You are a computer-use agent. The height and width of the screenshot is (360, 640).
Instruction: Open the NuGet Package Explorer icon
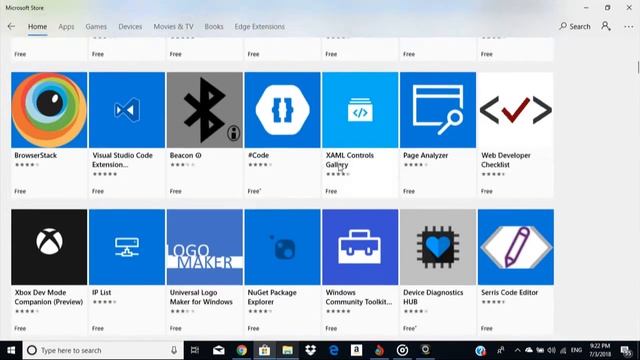tap(282, 247)
